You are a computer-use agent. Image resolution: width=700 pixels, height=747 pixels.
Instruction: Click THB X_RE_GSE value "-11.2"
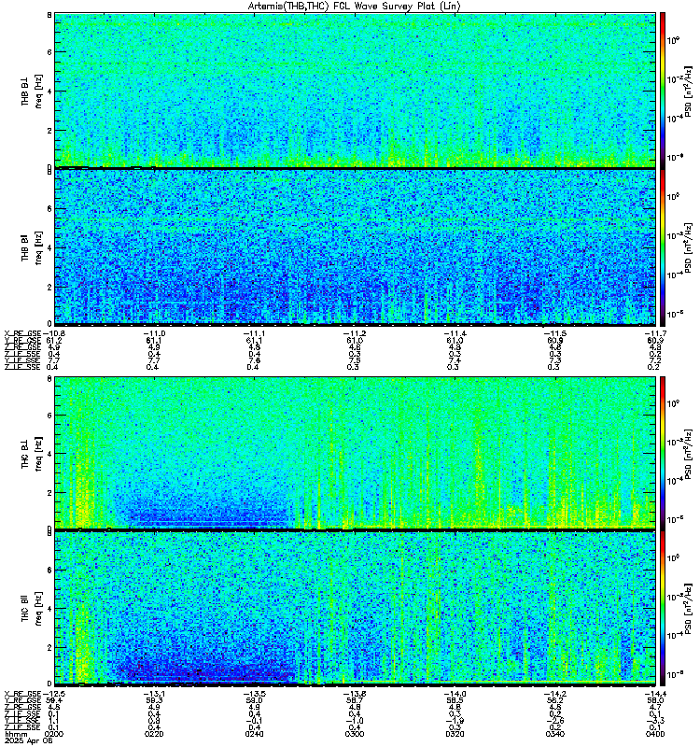tap(355, 333)
